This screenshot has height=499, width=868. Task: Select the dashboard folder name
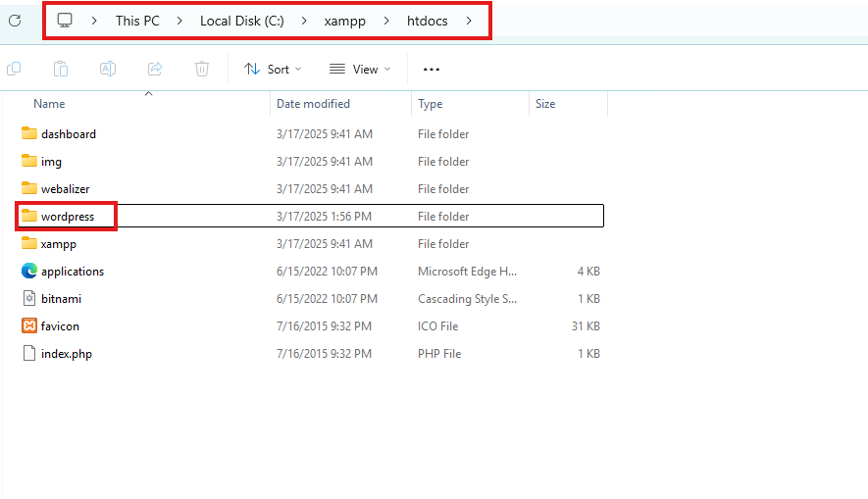click(69, 134)
